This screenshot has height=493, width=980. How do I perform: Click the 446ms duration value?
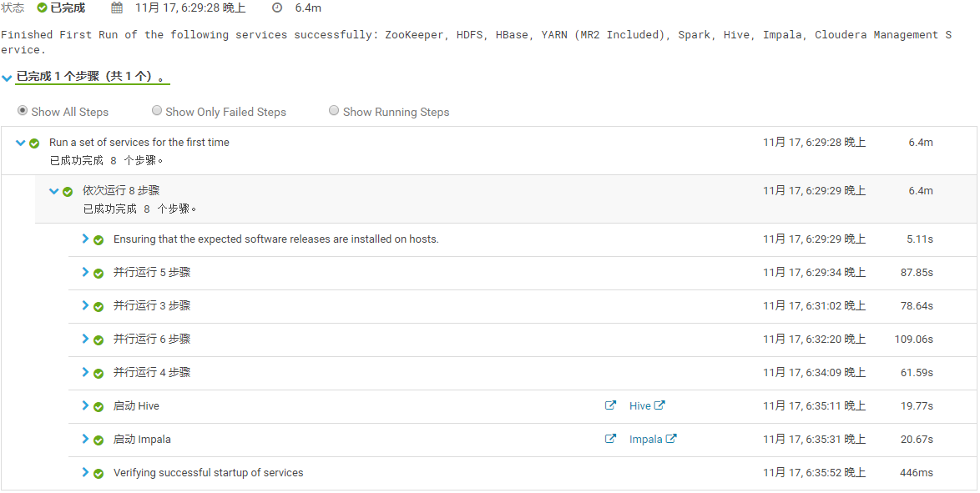click(x=917, y=473)
